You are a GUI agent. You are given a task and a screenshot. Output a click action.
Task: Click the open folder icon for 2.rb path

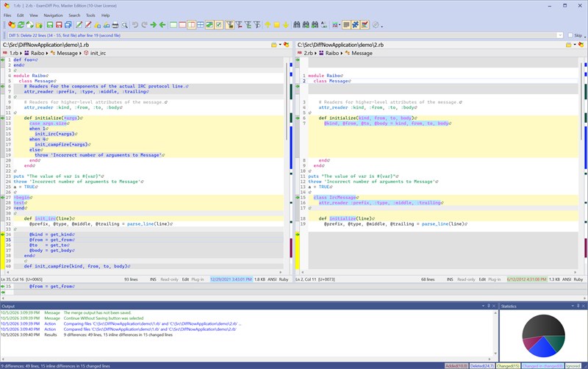569,45
